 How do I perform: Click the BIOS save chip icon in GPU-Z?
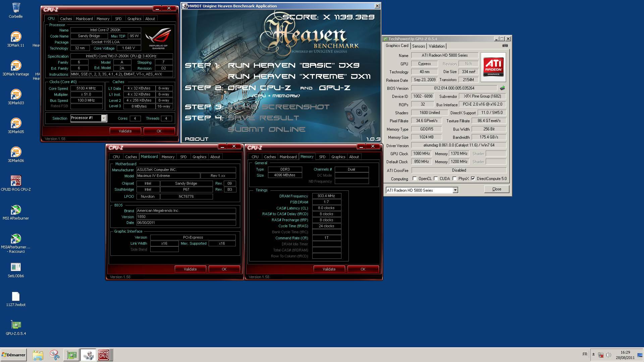(x=502, y=88)
